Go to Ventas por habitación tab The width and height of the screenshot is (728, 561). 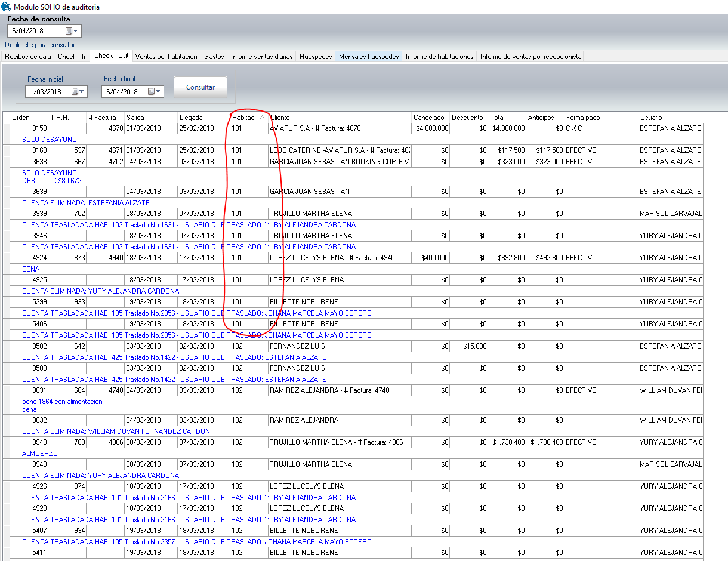click(x=166, y=57)
